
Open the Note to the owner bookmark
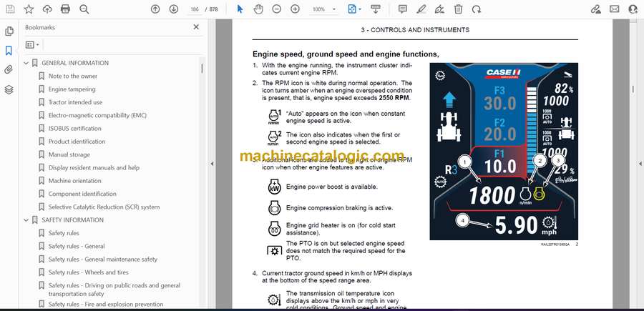click(73, 76)
